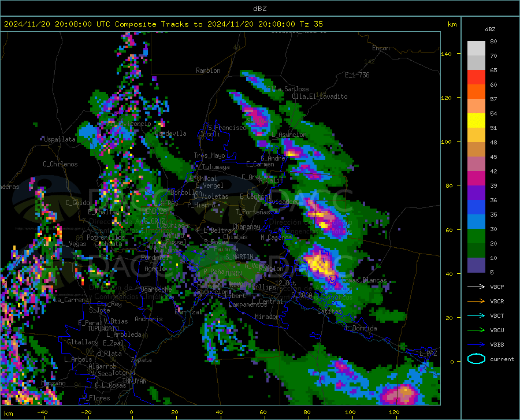Select the red 60-65 dBZ swatch
Viewport: 520px width, 420px height.
pyautogui.click(x=476, y=77)
